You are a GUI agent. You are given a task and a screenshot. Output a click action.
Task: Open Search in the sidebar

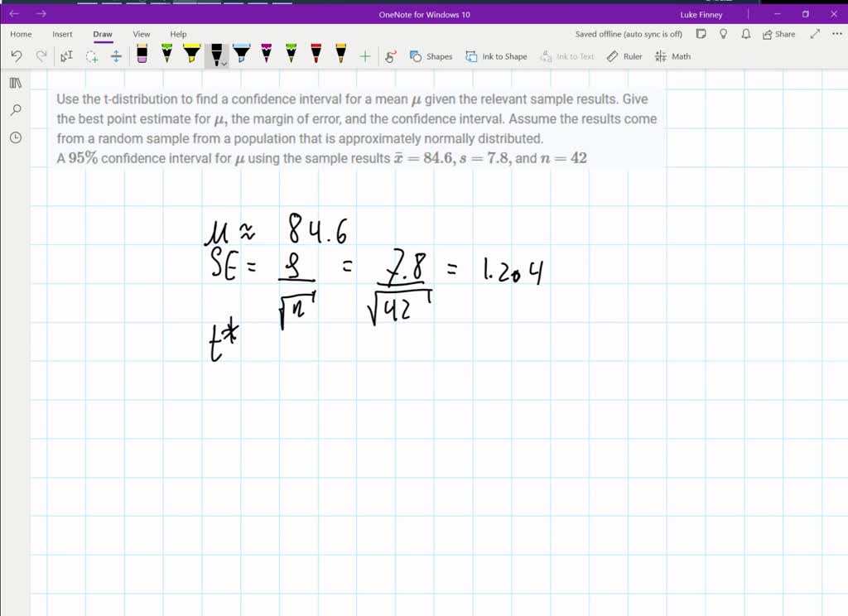tap(15, 110)
